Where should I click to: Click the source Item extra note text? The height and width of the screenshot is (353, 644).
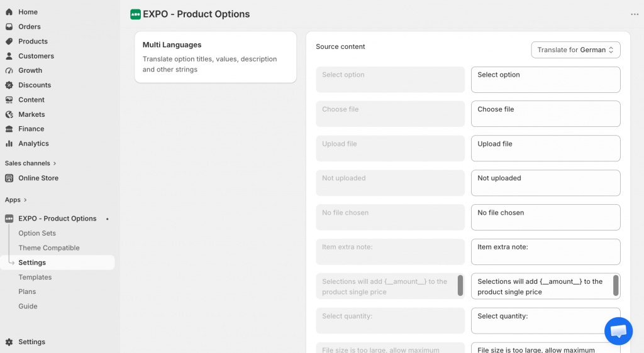click(x=347, y=247)
